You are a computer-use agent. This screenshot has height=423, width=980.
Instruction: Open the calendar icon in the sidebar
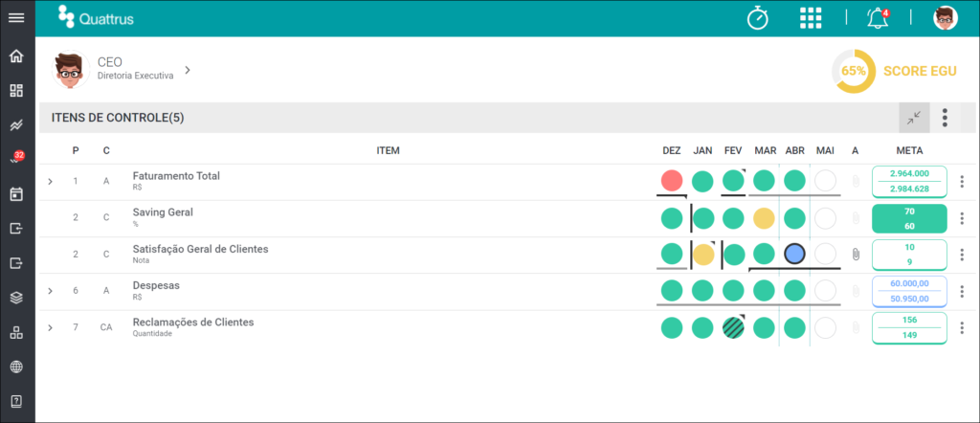pyautogui.click(x=17, y=194)
